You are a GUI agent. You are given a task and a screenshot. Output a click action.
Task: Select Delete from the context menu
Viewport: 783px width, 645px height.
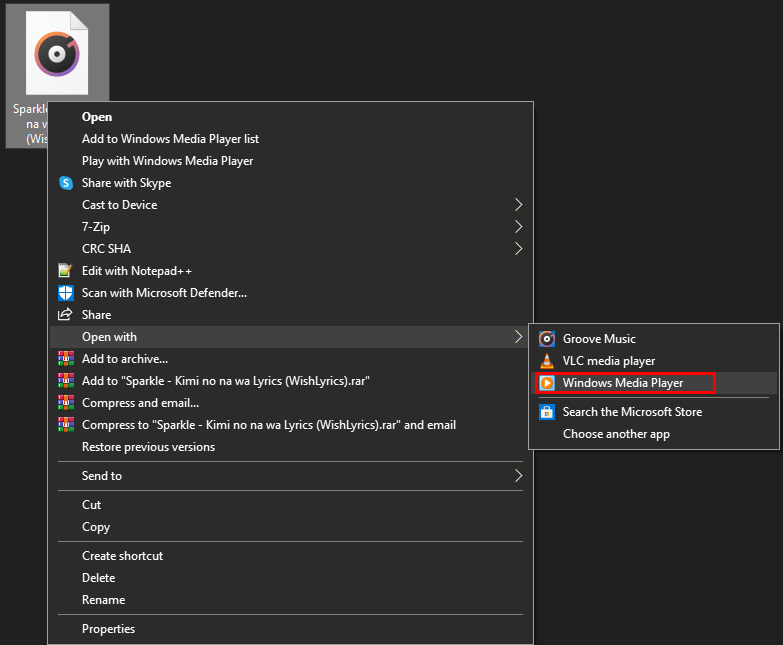point(291,578)
